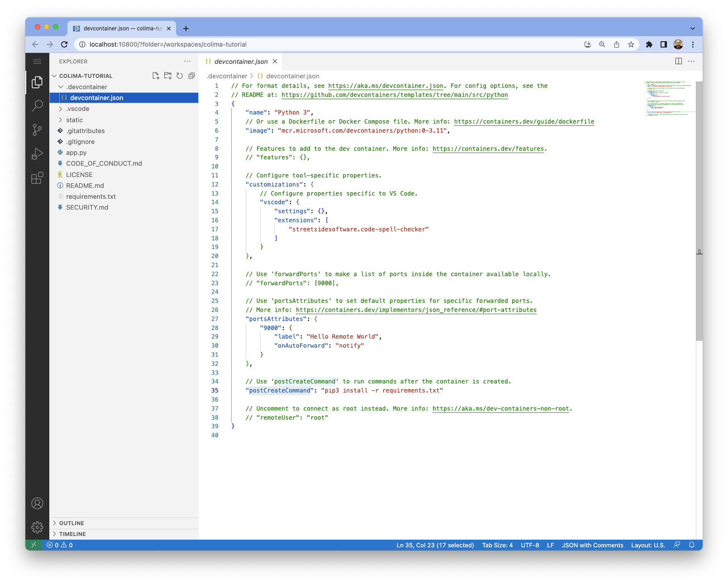The width and height of the screenshot is (728, 584).
Task: Open the Manage settings gear
Action: [37, 527]
